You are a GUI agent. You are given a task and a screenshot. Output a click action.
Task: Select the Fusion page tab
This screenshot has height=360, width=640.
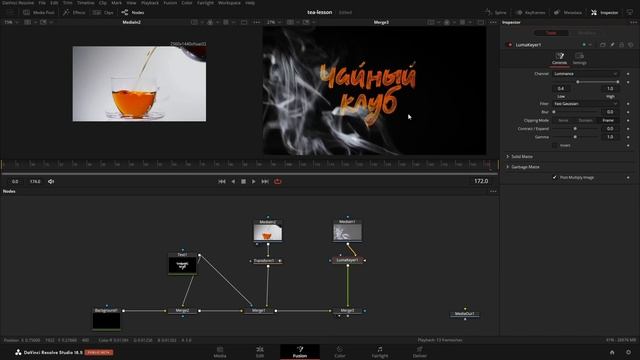point(300,352)
